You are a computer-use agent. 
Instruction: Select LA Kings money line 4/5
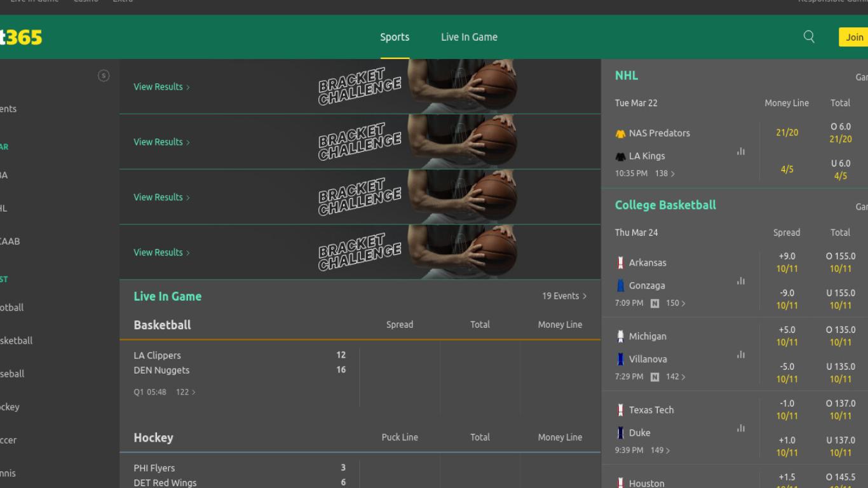[x=787, y=169]
